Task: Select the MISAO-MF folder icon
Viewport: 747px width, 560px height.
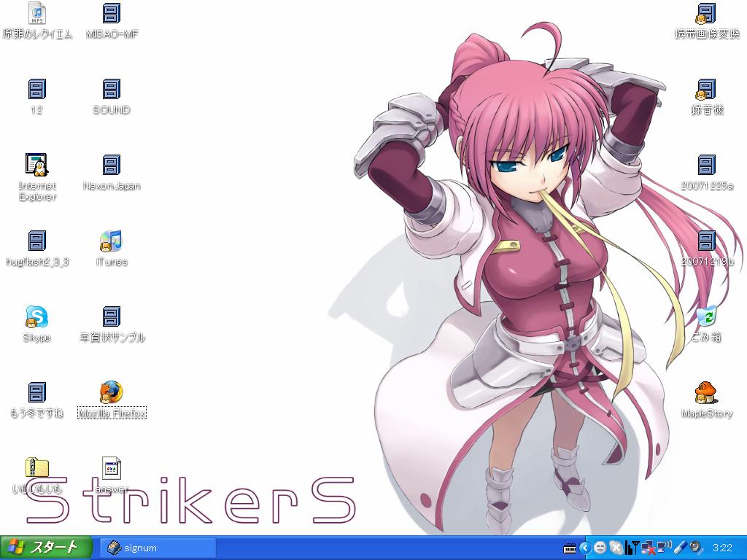Action: tap(112, 13)
